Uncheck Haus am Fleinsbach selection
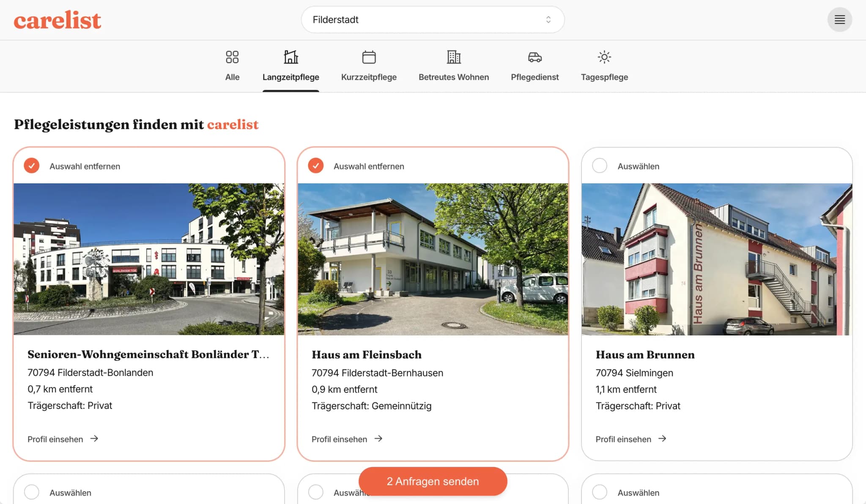Image resolution: width=866 pixels, height=504 pixels. [x=316, y=166]
